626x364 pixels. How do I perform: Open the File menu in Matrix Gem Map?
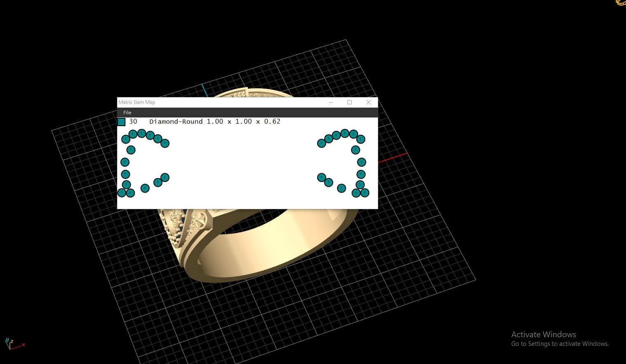[127, 113]
